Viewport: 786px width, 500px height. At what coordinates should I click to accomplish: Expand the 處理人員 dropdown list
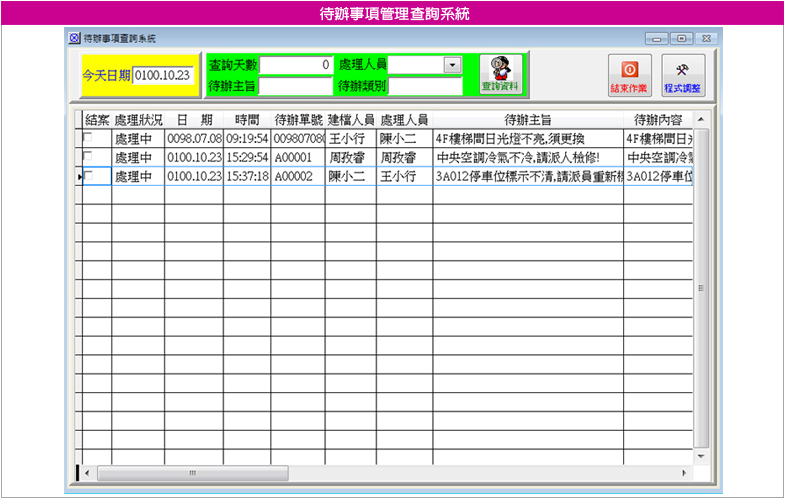(452, 64)
